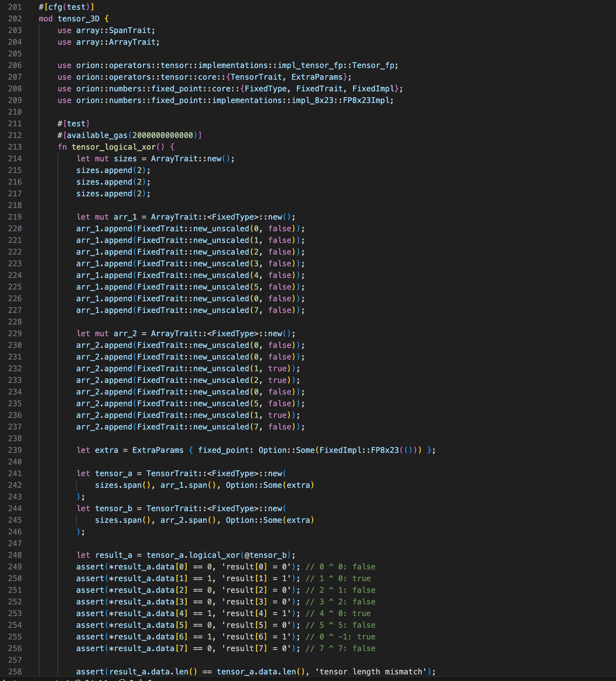Screen dimensions: 616x681
Task: Click 'ExtraParams' in the line 207 import
Action: coord(317,77)
